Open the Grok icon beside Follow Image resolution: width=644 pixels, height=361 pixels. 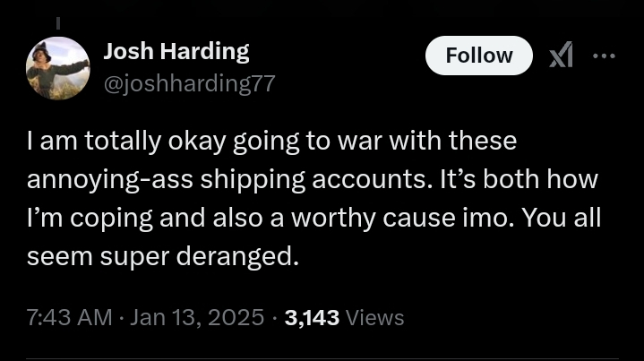coord(561,56)
